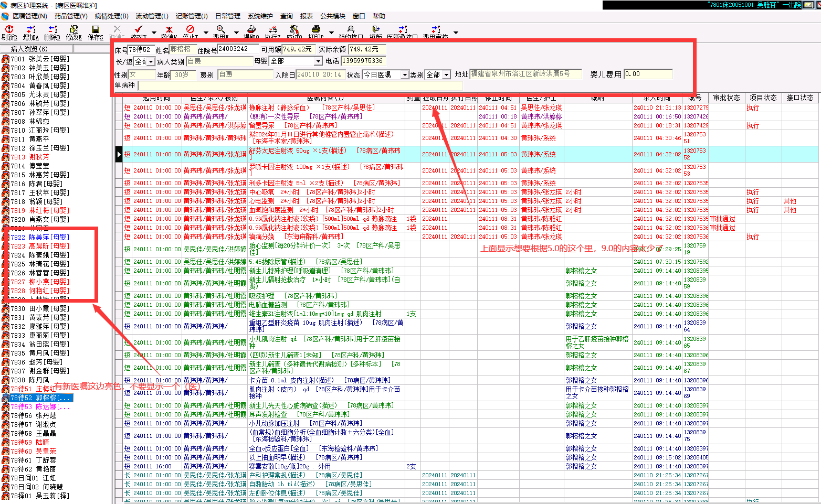
Task: Click the 接口状态 column header
Action: pyautogui.click(x=800, y=98)
